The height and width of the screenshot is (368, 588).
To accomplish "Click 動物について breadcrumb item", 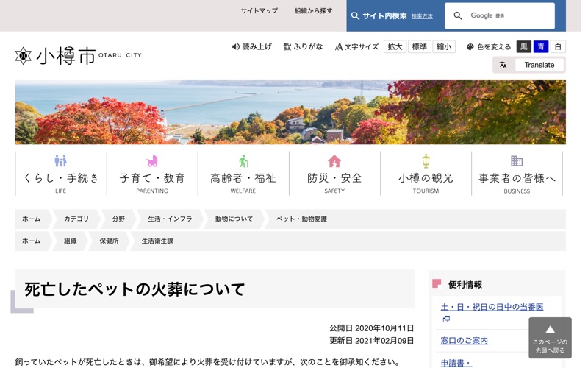I will click(234, 219).
